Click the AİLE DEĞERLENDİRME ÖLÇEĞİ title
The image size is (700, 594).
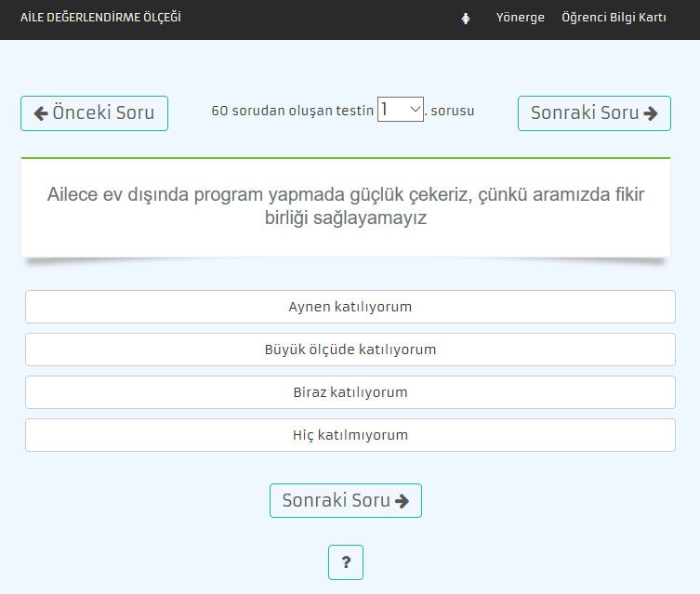point(101,18)
